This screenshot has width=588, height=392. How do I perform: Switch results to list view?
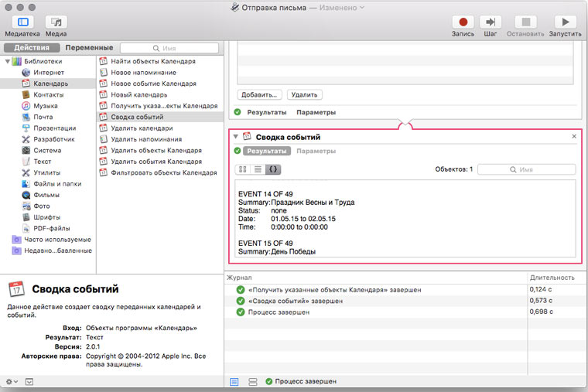258,169
